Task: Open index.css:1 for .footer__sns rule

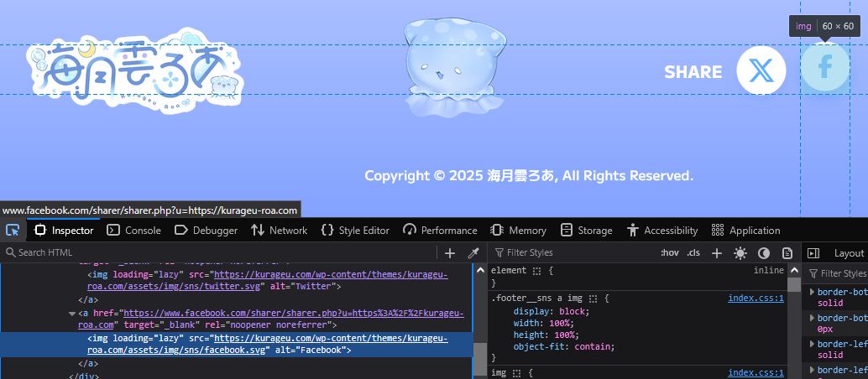Action: coord(755,299)
